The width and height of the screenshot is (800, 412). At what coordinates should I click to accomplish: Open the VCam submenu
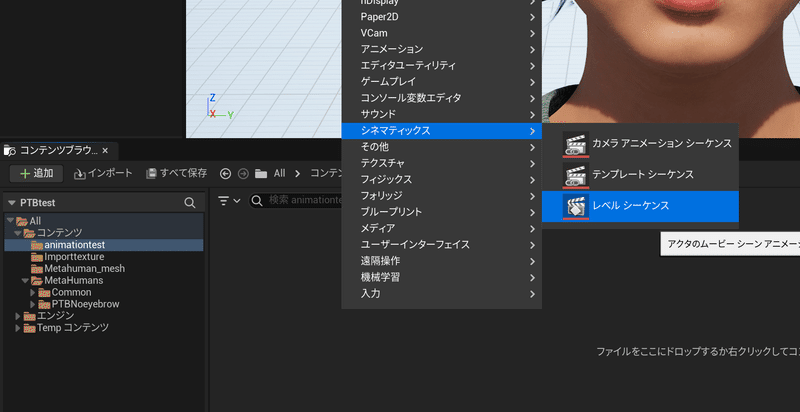pos(441,34)
